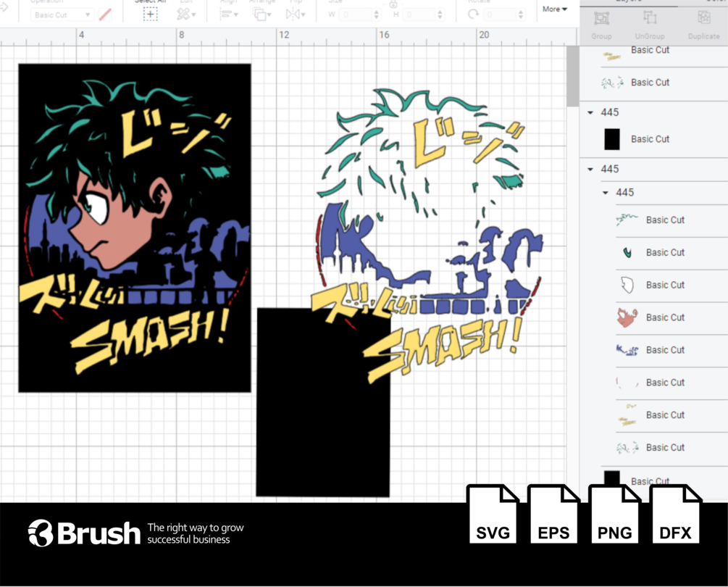This screenshot has width=728, height=587.
Task: Select the green hair outline layer thumbnail
Action: (627, 219)
